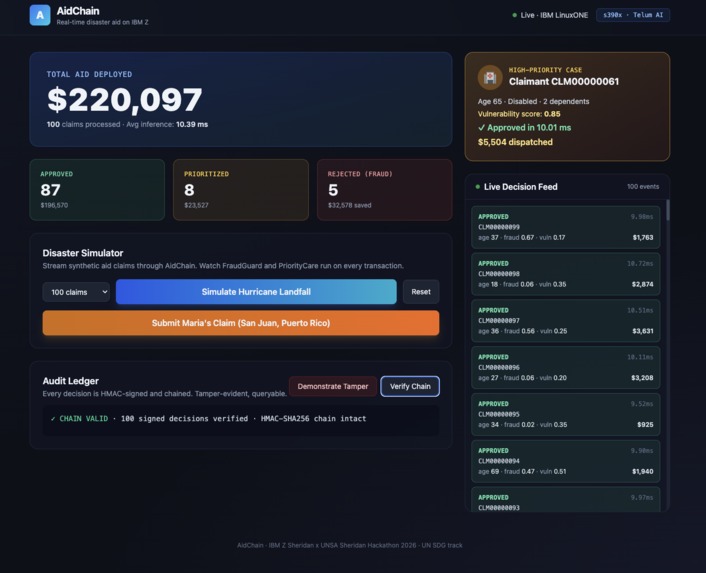This screenshot has width=706, height=573.
Task: Select the CLM0000094 feed entry
Action: click(x=566, y=461)
